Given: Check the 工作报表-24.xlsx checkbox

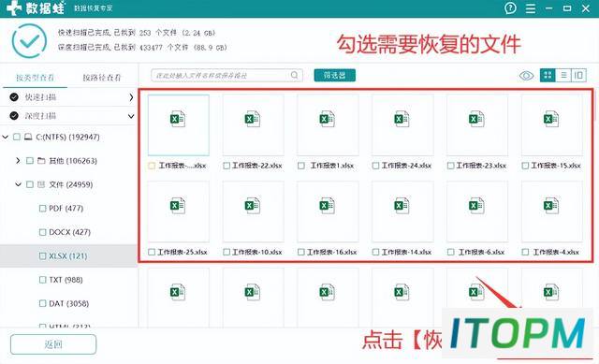Looking at the screenshot, I should [x=375, y=166].
